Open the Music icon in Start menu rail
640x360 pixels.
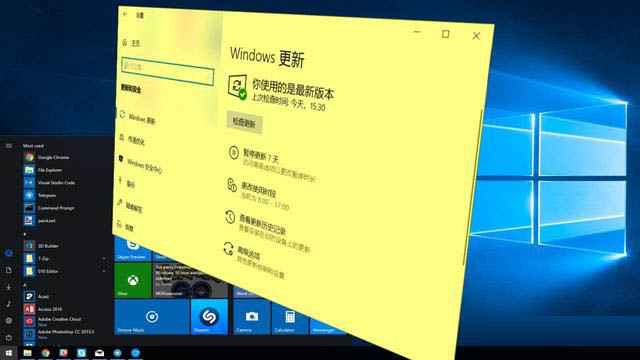[x=9, y=304]
